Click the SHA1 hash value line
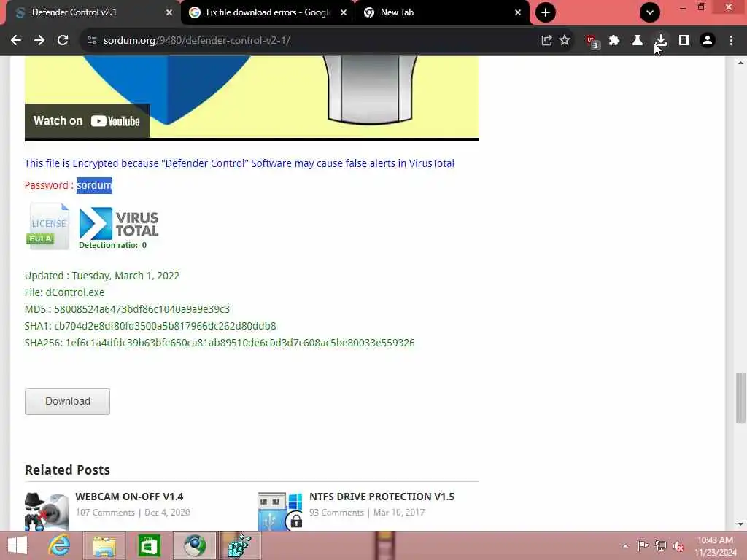The height and width of the screenshot is (560, 747). click(150, 326)
